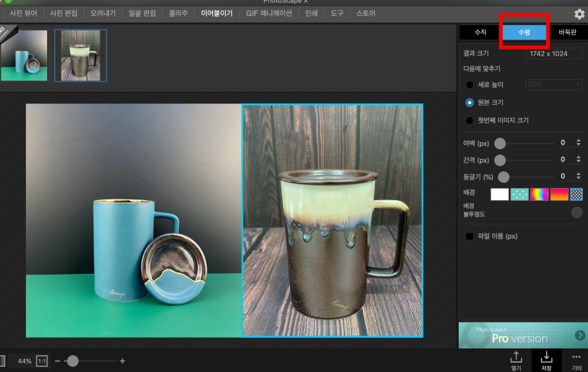Choose the transparent checkerboard background swatch

pyautogui.click(x=577, y=194)
